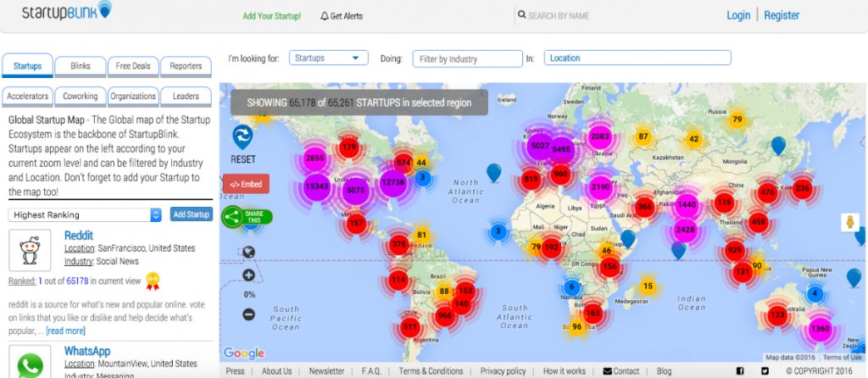Open the Newsletter footer link

click(x=326, y=371)
